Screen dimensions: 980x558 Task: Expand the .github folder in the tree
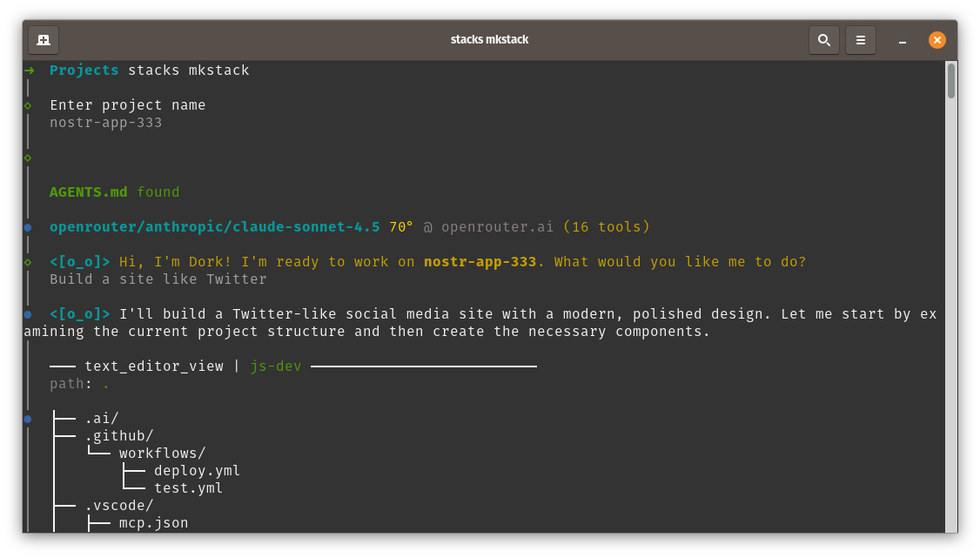(x=119, y=435)
